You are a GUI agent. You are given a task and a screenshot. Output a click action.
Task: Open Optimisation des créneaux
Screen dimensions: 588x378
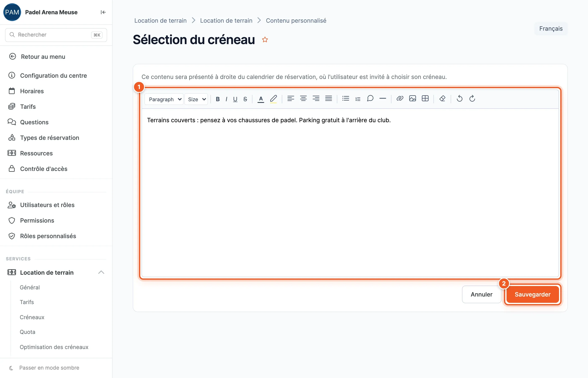[x=54, y=347]
